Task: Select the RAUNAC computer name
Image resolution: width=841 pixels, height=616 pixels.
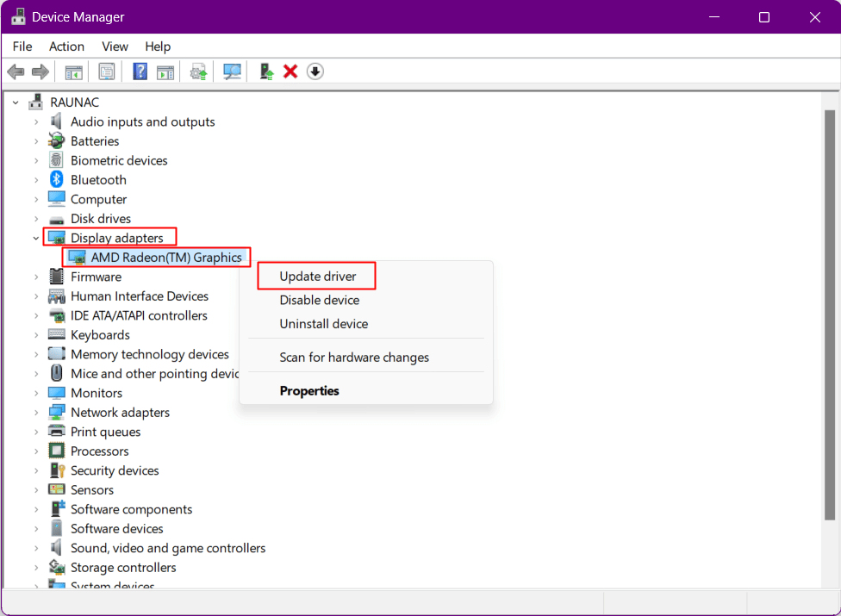Action: [75, 103]
